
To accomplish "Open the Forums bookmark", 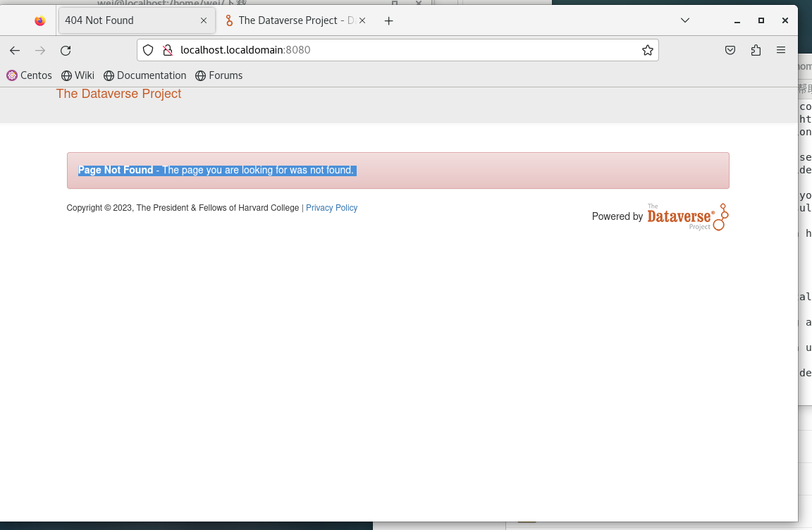I will point(219,75).
